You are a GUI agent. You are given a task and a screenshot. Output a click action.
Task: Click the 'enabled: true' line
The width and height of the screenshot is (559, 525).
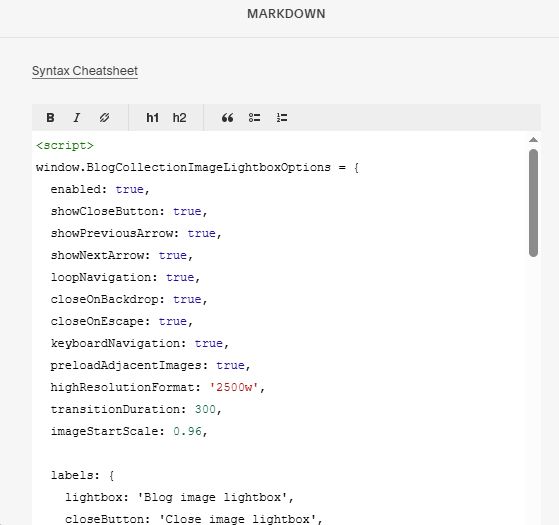[100, 189]
